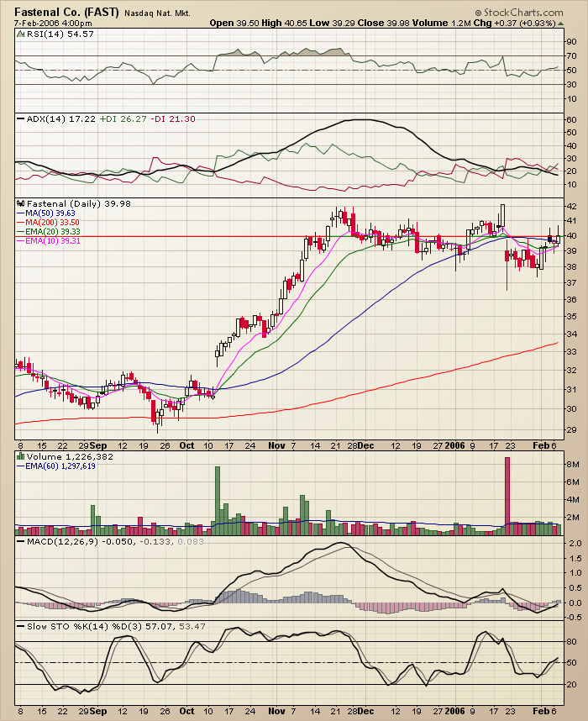The width and height of the screenshot is (588, 721).
Task: Click the MA(50) 39.63 legend entry
Action: point(46,213)
